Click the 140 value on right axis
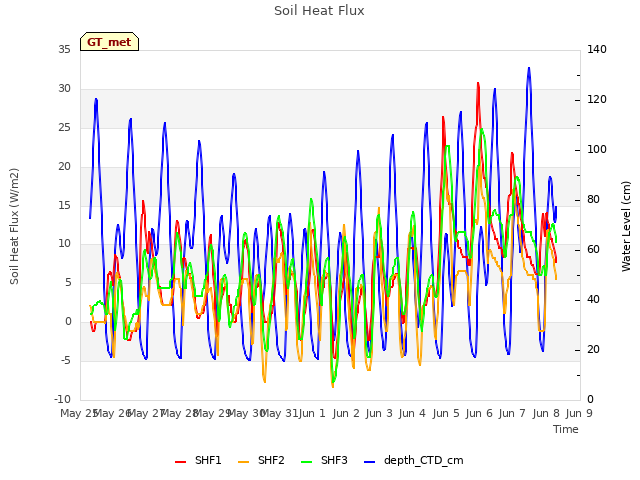 pyautogui.click(x=597, y=50)
